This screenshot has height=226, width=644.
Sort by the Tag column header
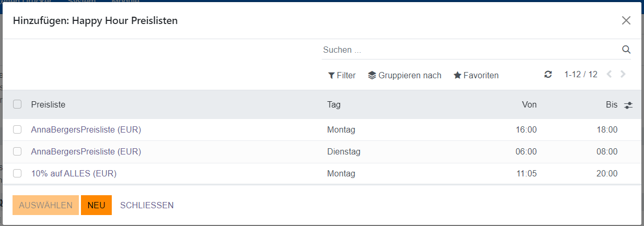tap(334, 104)
